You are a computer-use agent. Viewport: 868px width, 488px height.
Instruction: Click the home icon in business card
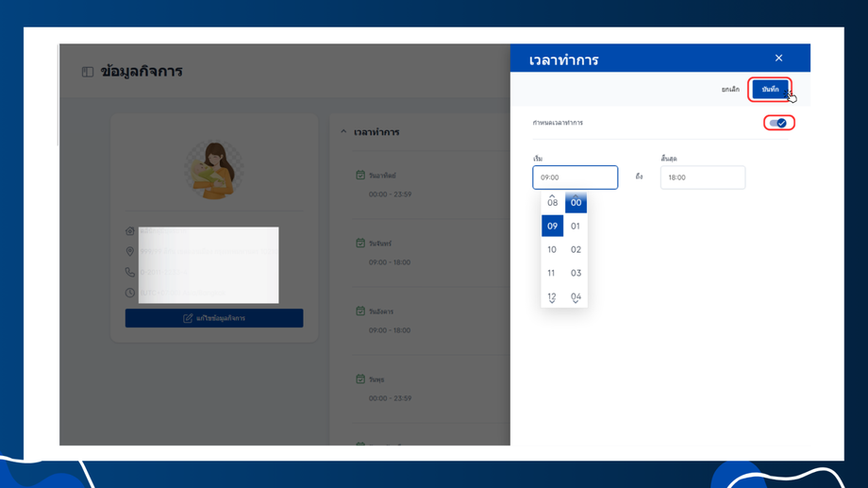130,231
